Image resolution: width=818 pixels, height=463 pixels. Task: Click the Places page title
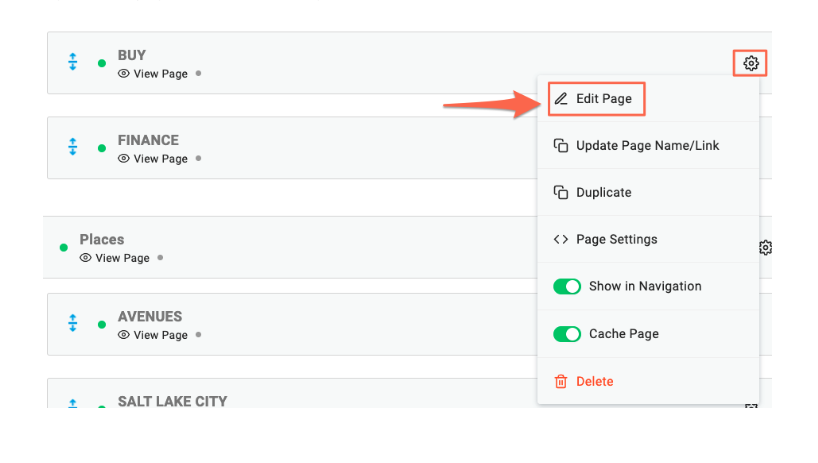[x=102, y=239]
